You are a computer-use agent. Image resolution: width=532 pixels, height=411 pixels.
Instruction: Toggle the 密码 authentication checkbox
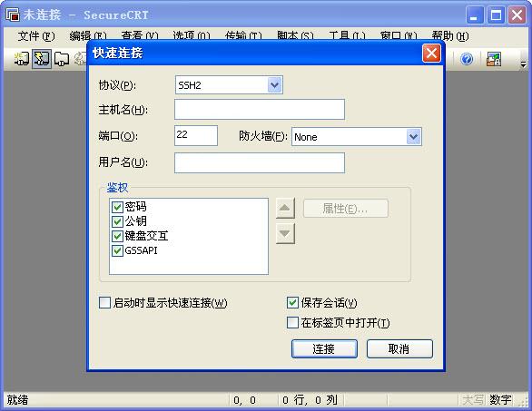click(x=117, y=207)
